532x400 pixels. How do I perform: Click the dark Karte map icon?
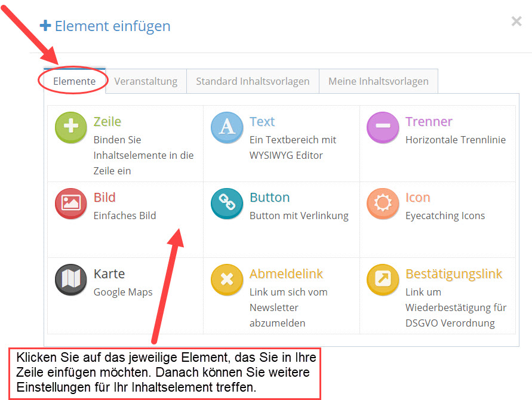click(x=71, y=279)
